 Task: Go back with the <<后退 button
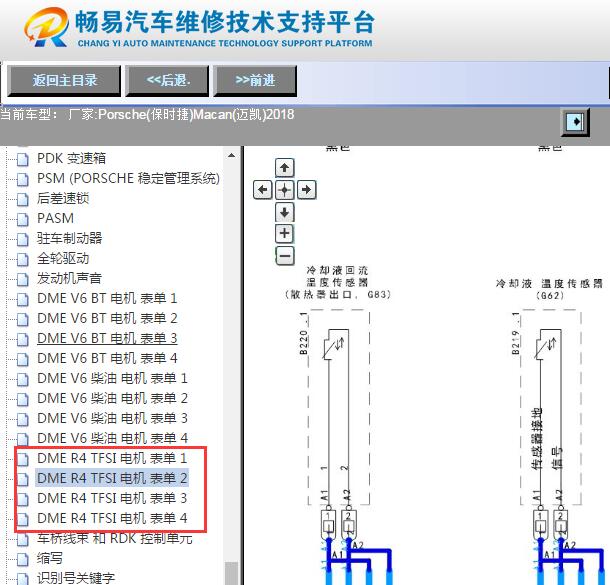167,81
